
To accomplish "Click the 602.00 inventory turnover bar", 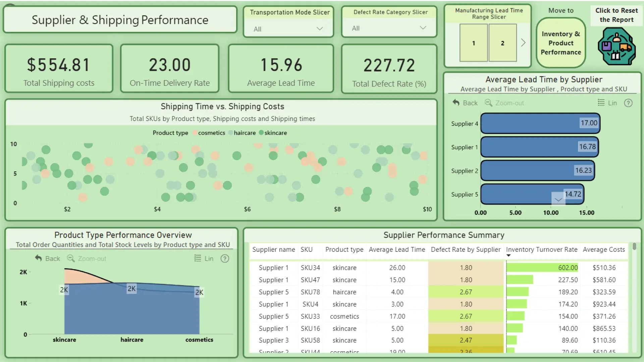I will coord(542,267).
